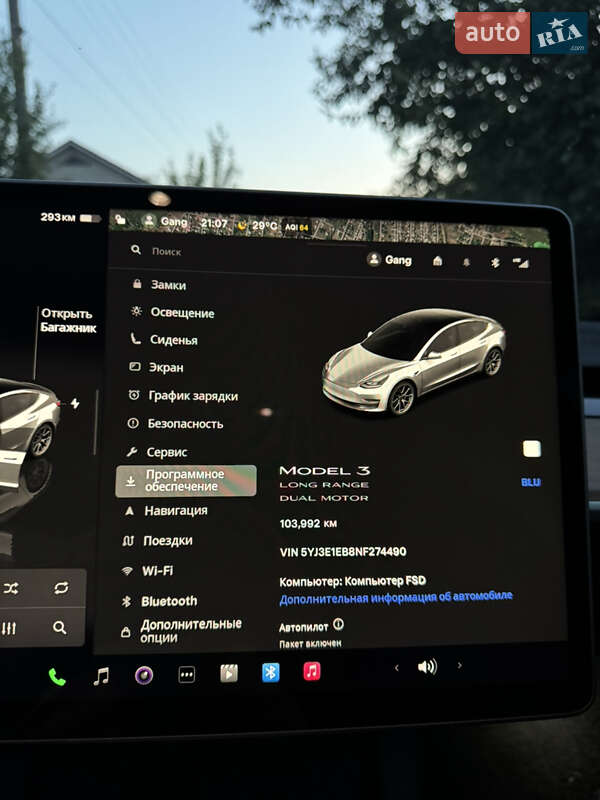Tap the cellular signal strength icon

[521, 263]
